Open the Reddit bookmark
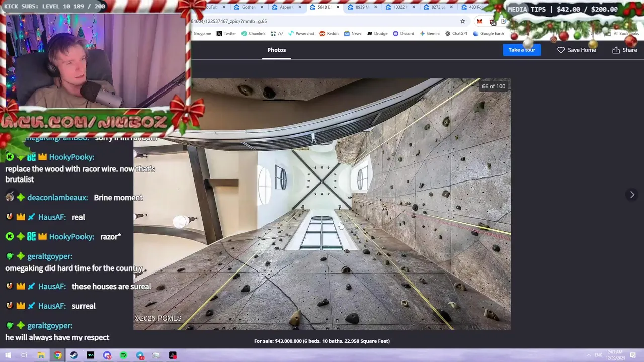644x362 pixels. [x=329, y=34]
